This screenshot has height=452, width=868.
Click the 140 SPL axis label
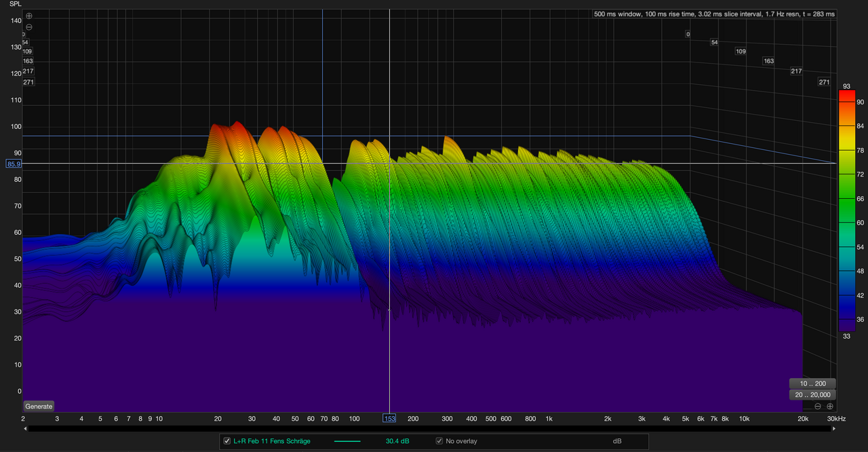pyautogui.click(x=16, y=20)
